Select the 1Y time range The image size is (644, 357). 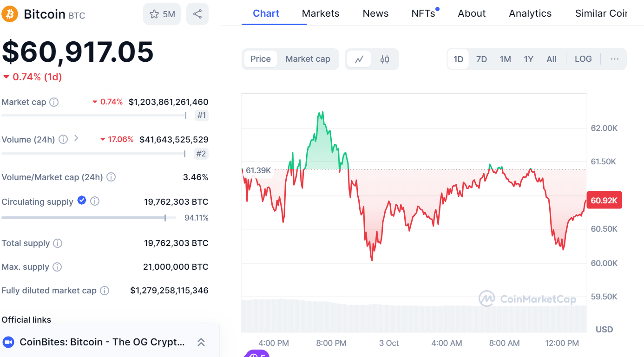[528, 59]
